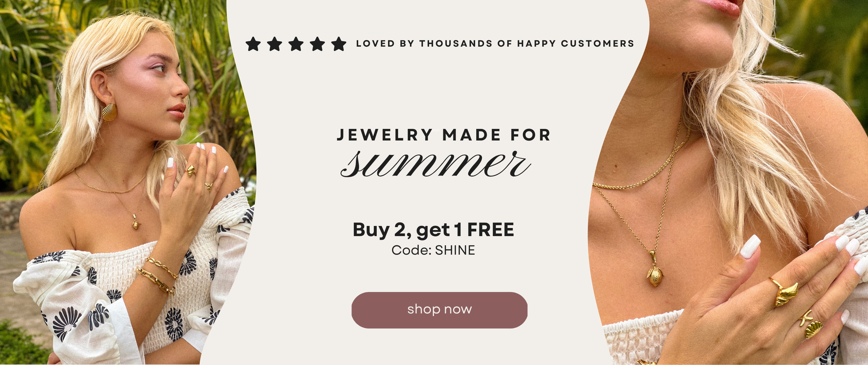Click the Jewelry Made For heading

point(444,135)
